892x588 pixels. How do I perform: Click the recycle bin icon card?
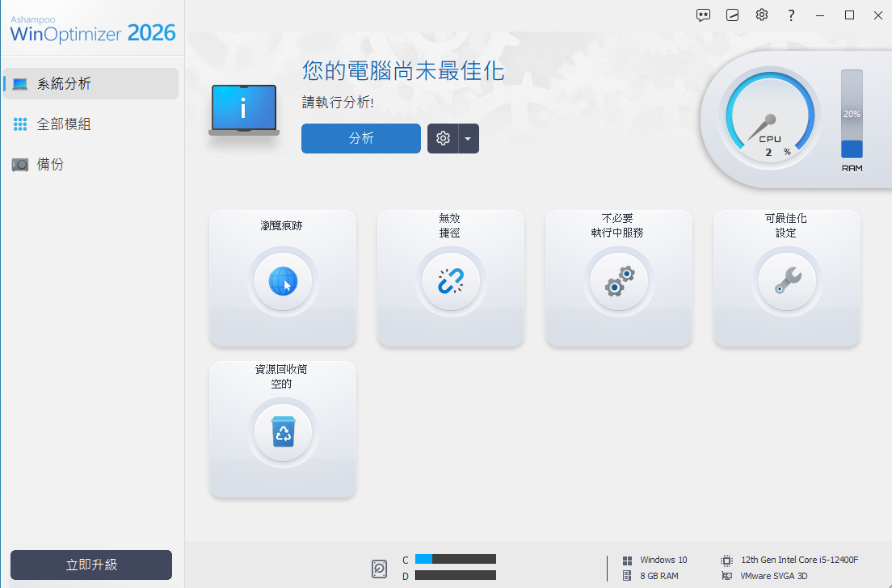283,430
